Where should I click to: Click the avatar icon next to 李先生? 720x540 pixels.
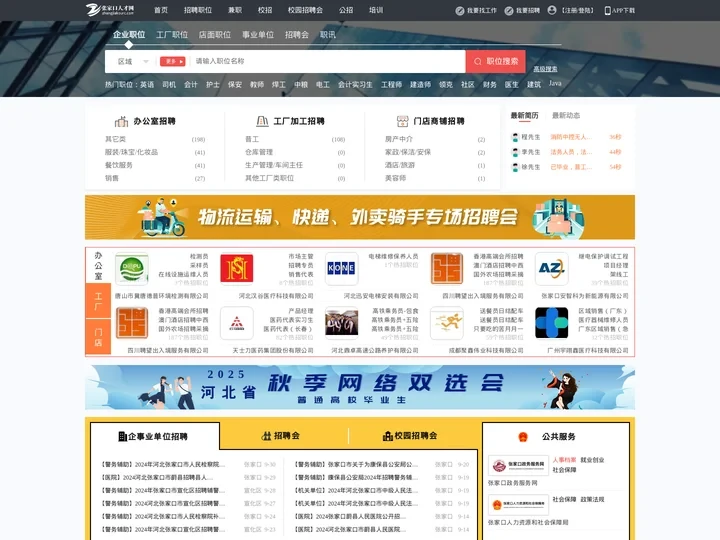click(x=515, y=152)
